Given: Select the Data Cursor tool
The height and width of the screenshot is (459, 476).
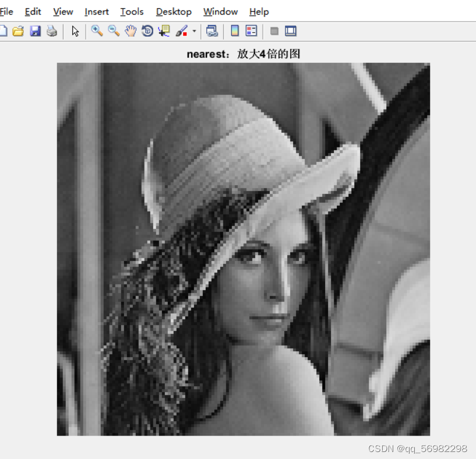Looking at the screenshot, I should tap(164, 31).
